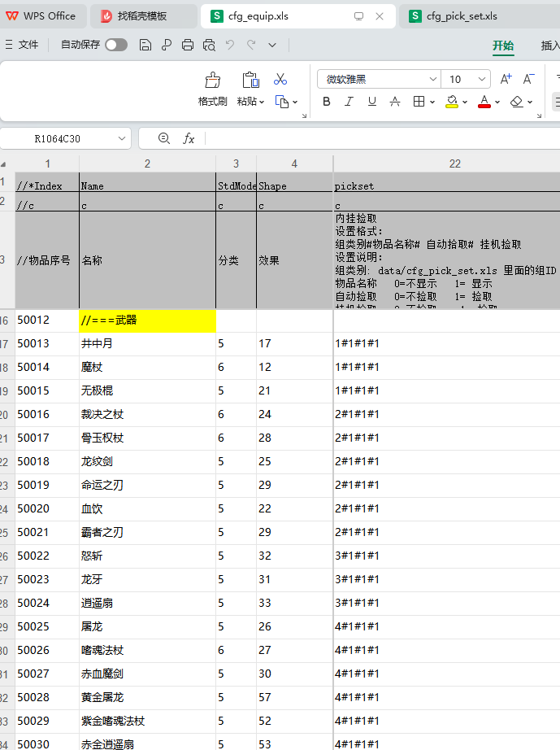Open the font name dropdown 微软雅黑
This screenshot has width=560, height=750.
pyautogui.click(x=433, y=79)
